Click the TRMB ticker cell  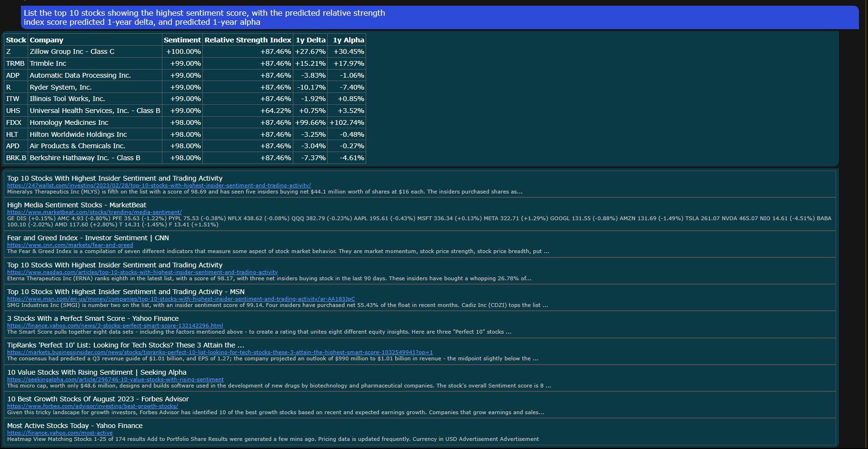tap(15, 63)
